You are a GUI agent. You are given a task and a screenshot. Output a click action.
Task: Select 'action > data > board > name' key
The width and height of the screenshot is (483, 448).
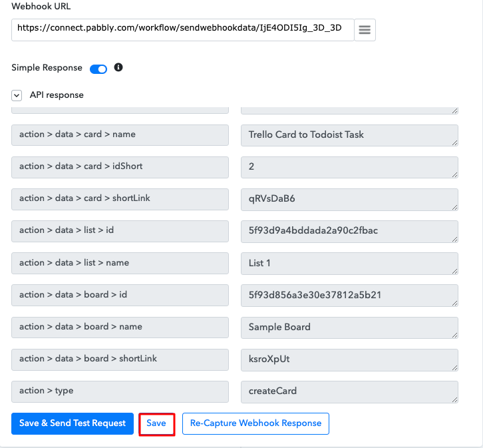tap(120, 328)
